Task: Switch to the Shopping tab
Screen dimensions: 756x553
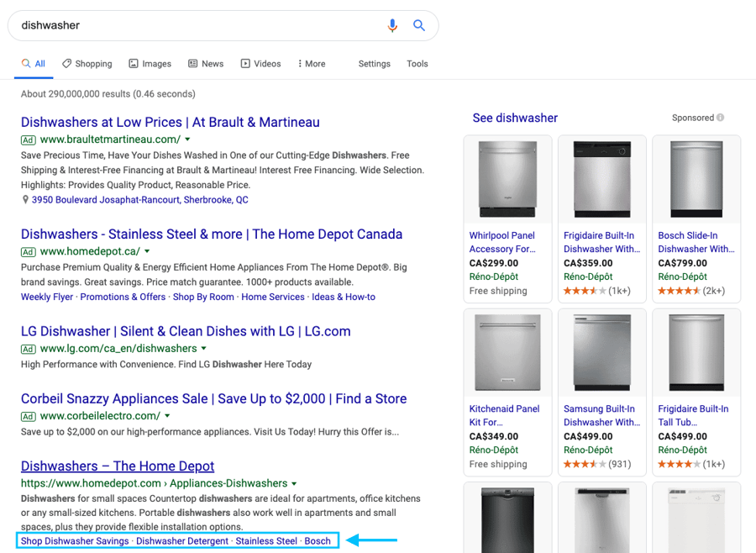Action: coord(87,64)
